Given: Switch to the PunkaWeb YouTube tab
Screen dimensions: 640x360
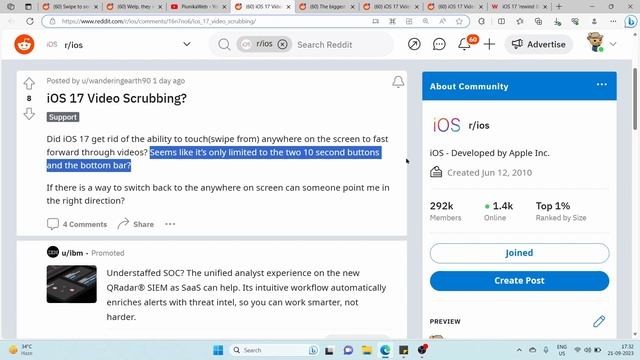Looking at the screenshot, I should (198, 7).
